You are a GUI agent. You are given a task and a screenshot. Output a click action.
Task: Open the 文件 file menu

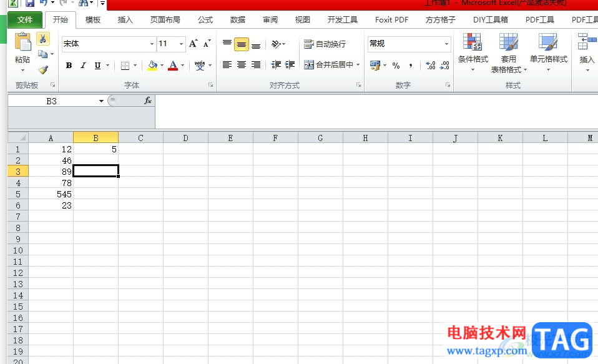point(25,20)
